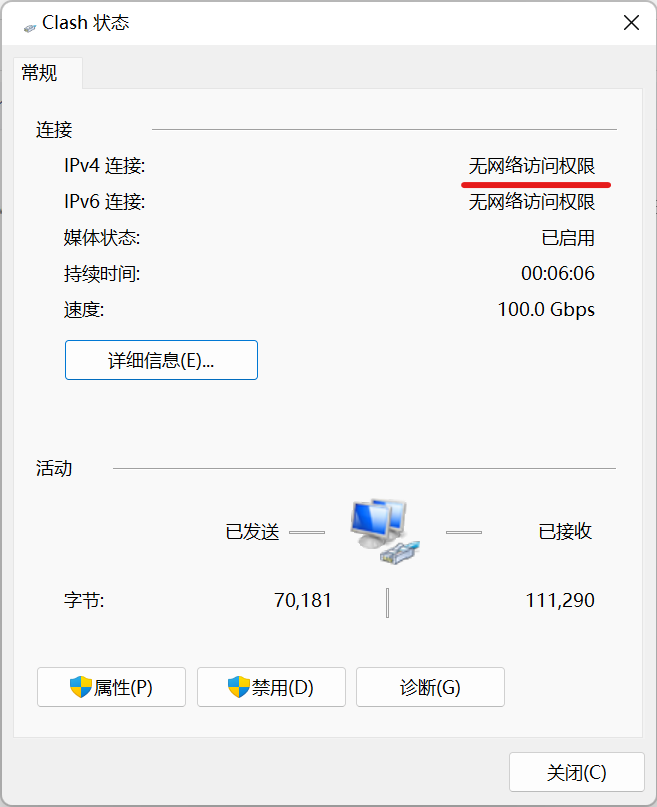The image size is (657, 807).
Task: Click sent bytes value 70,181
Action: pyautogui.click(x=303, y=600)
